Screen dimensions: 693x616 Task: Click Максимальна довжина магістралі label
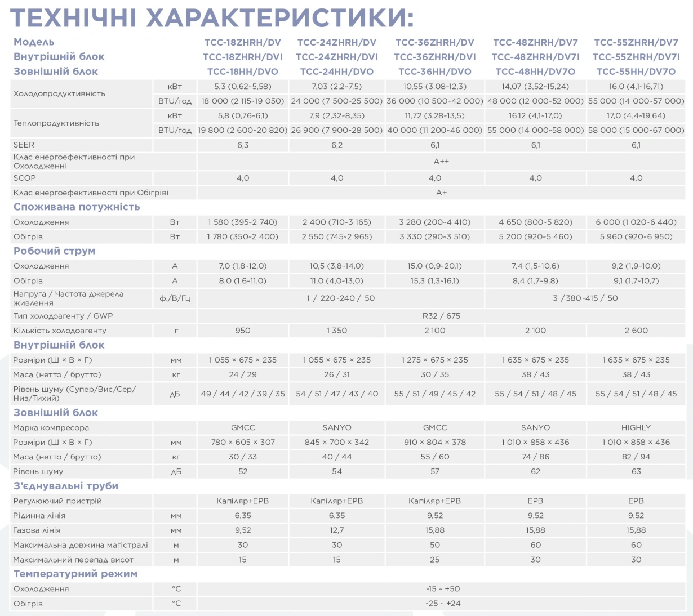pyautogui.click(x=81, y=545)
